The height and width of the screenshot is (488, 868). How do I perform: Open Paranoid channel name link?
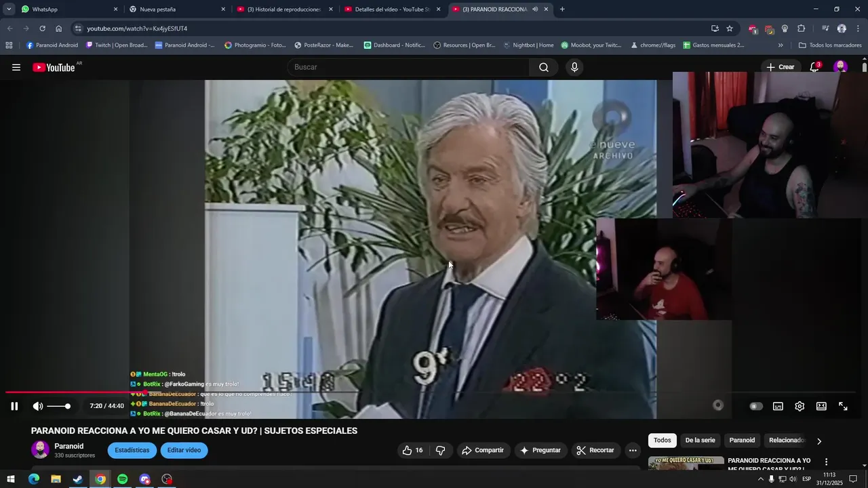(x=69, y=446)
